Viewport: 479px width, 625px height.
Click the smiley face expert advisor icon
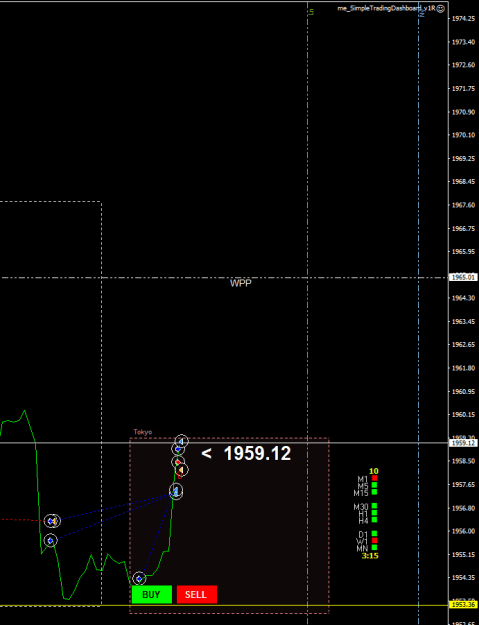point(440,8)
